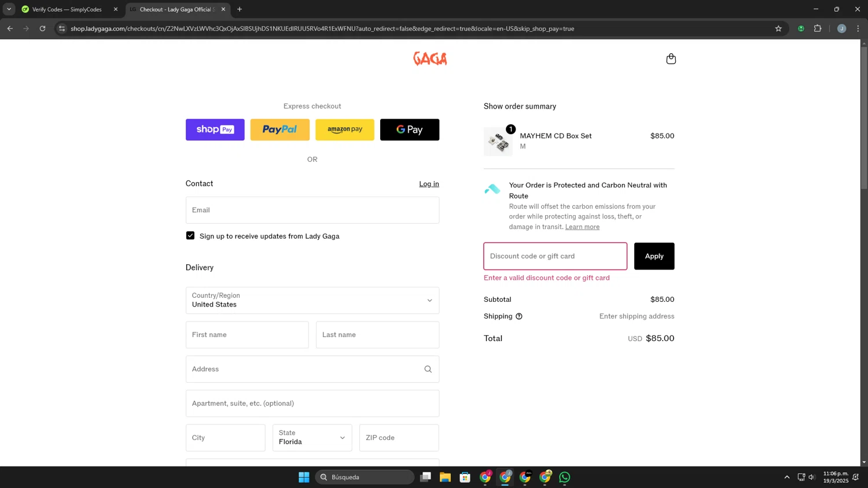Image resolution: width=868 pixels, height=488 pixels.
Task: Open the tab search dropdown arrow
Action: point(9,9)
